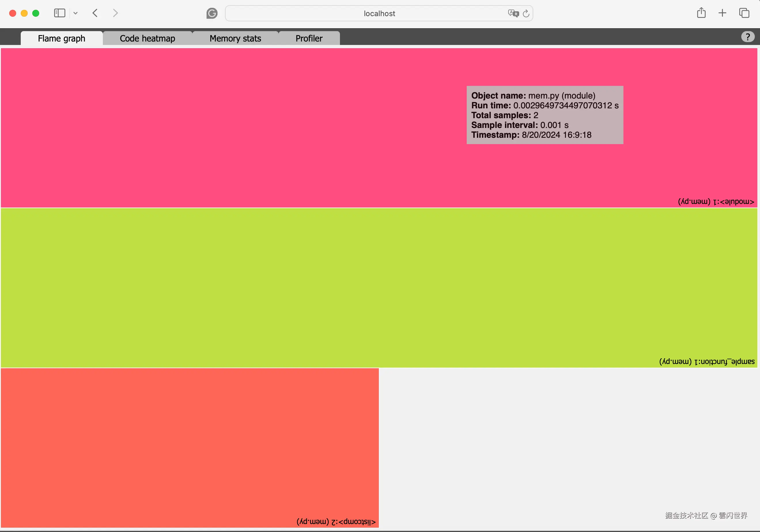Go back with the back arrow
The width and height of the screenshot is (760, 532).
pyautogui.click(x=95, y=13)
